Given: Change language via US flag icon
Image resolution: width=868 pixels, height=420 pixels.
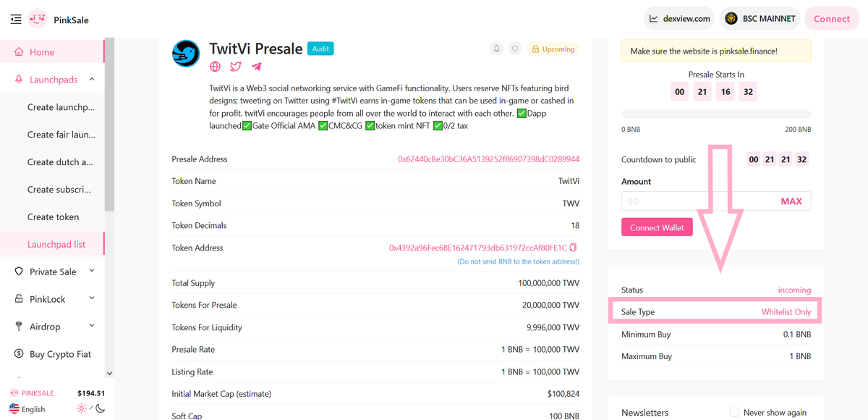Looking at the screenshot, I should tap(14, 408).
